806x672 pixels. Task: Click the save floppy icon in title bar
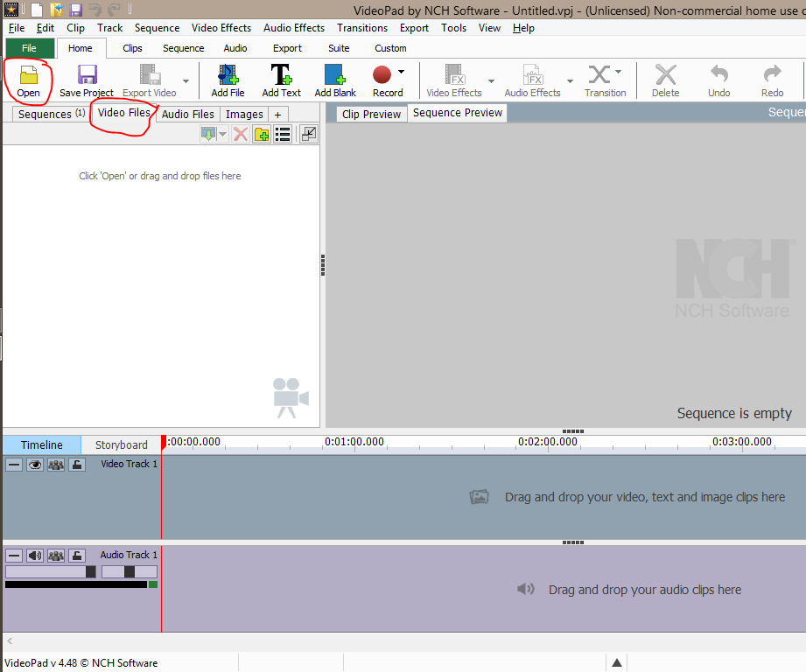[x=75, y=10]
